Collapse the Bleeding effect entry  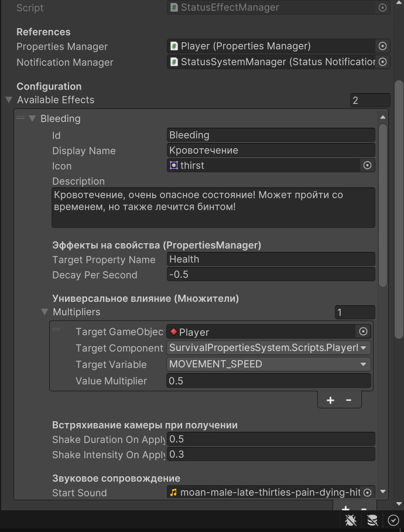pyautogui.click(x=32, y=119)
